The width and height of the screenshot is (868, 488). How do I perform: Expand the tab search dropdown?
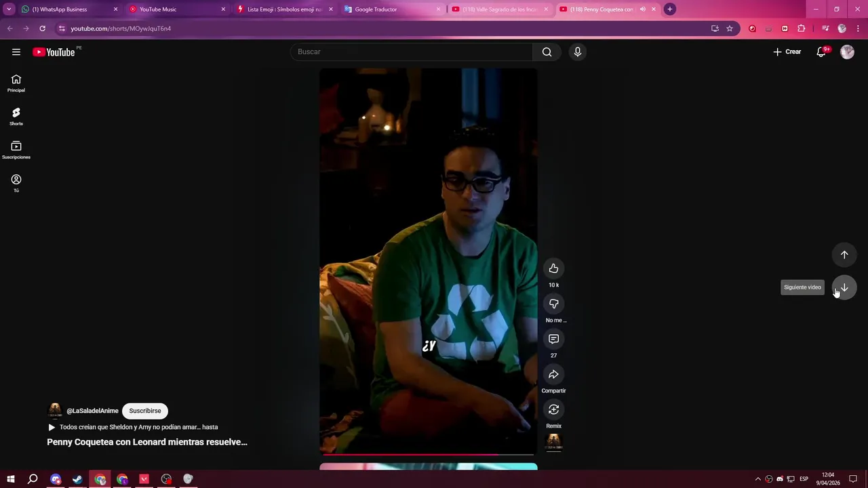click(9, 9)
